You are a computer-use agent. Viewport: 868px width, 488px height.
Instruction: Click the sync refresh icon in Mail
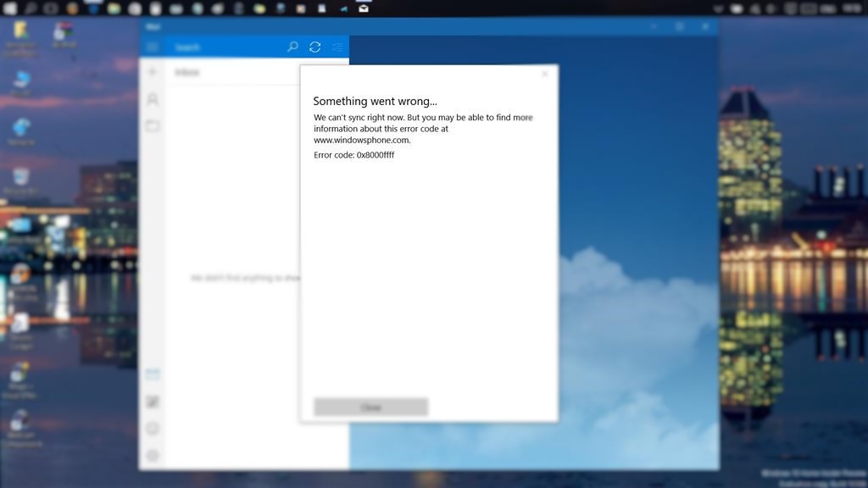pyautogui.click(x=314, y=47)
